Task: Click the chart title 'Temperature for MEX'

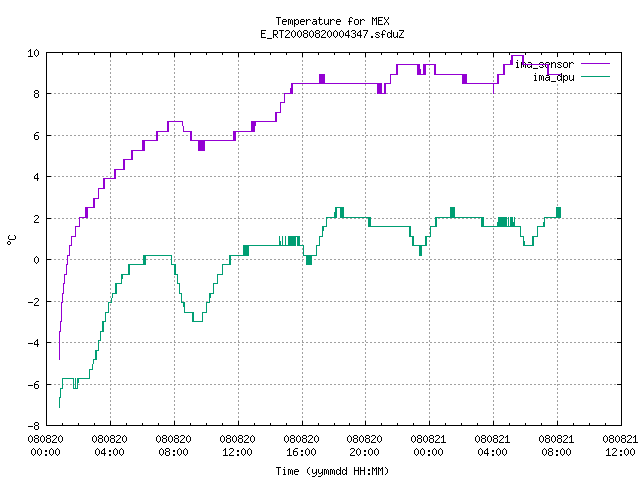Action: tap(332, 21)
